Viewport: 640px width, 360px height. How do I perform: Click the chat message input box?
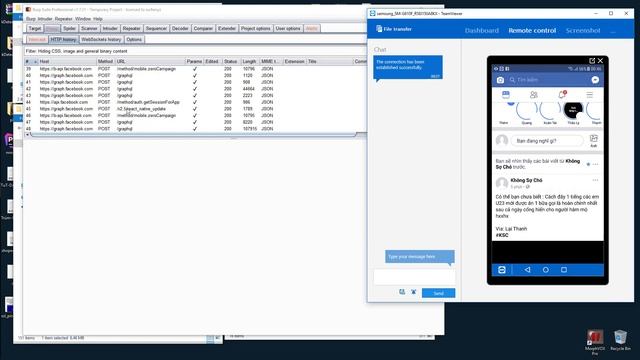(x=414, y=277)
